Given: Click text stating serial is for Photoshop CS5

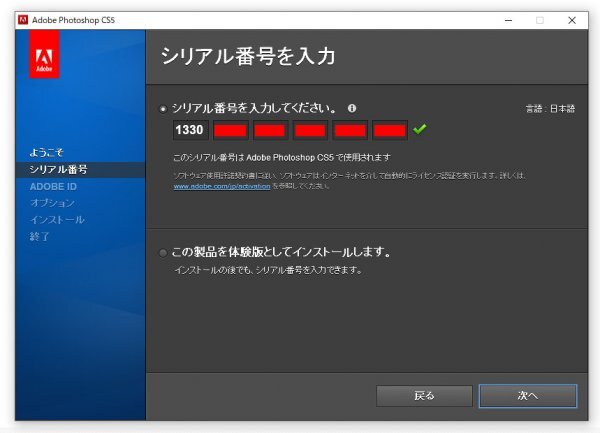Looking at the screenshot, I should click(x=282, y=158).
